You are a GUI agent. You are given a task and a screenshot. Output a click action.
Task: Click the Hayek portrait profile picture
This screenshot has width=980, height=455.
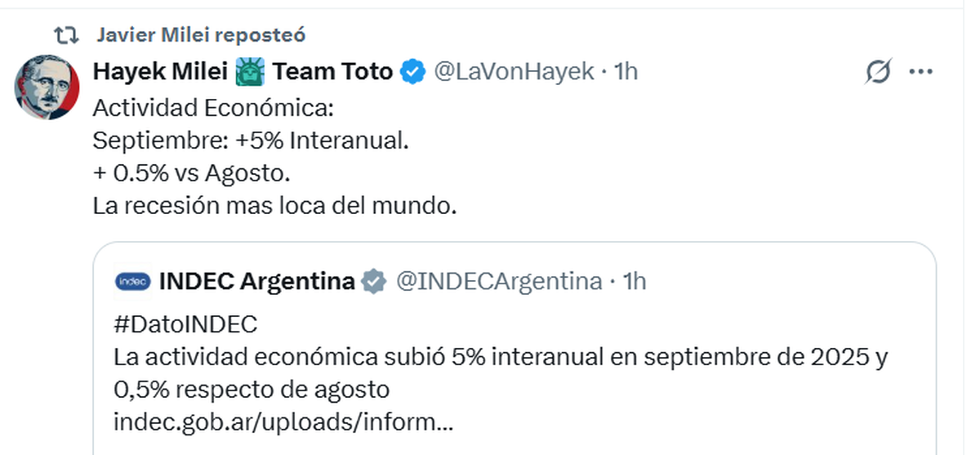[47, 88]
